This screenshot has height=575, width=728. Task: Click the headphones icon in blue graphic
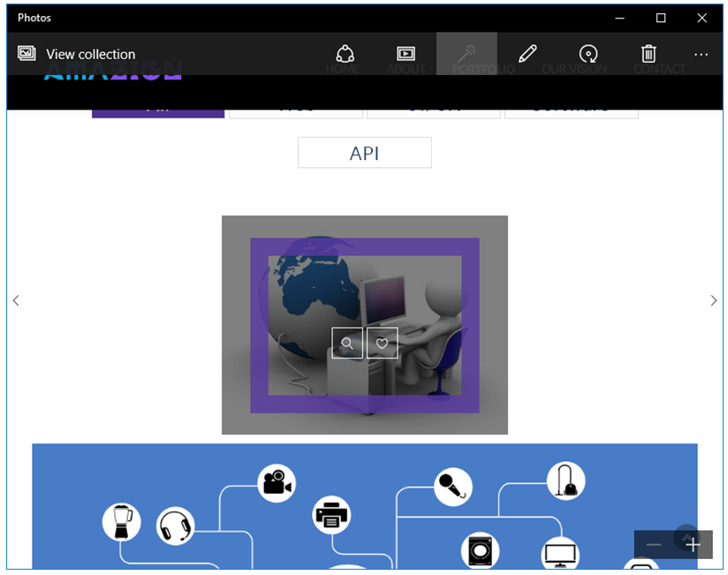[176, 526]
